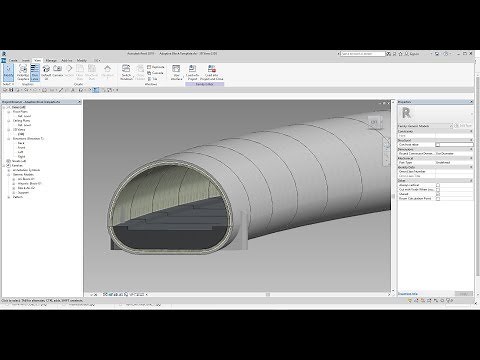The height and width of the screenshot is (360, 480).
Task: Open the Add-Ins ribbon tab
Action: click(x=67, y=61)
